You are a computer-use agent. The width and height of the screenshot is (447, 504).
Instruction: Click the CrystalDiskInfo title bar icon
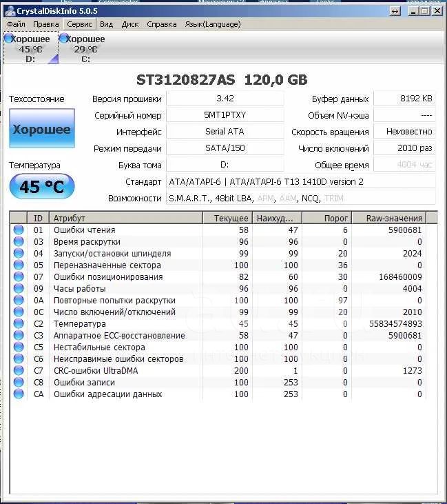click(x=10, y=11)
